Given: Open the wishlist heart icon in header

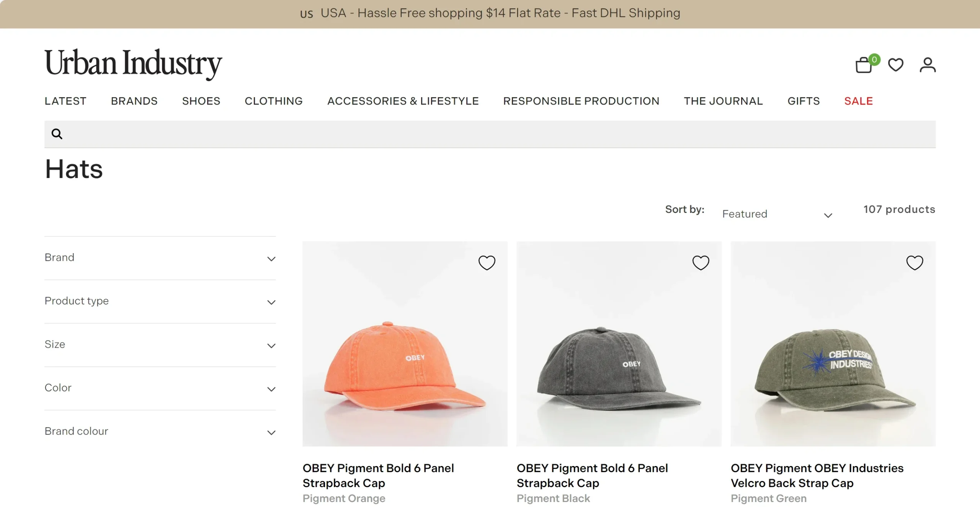Looking at the screenshot, I should (x=896, y=65).
